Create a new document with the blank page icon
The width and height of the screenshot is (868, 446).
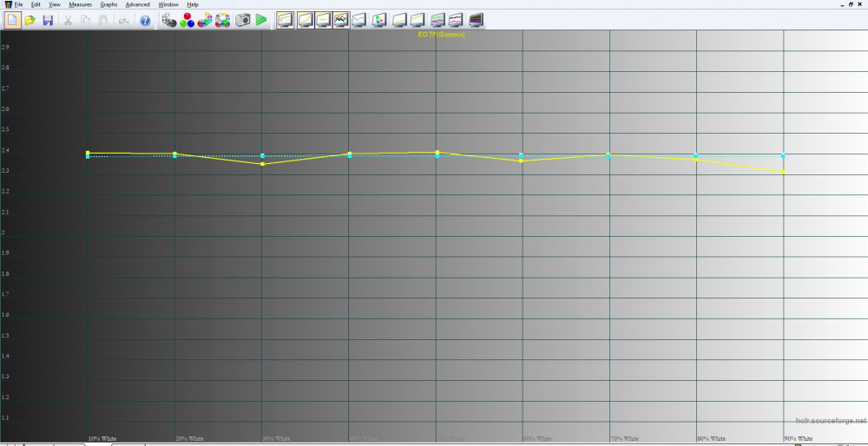tap(13, 19)
